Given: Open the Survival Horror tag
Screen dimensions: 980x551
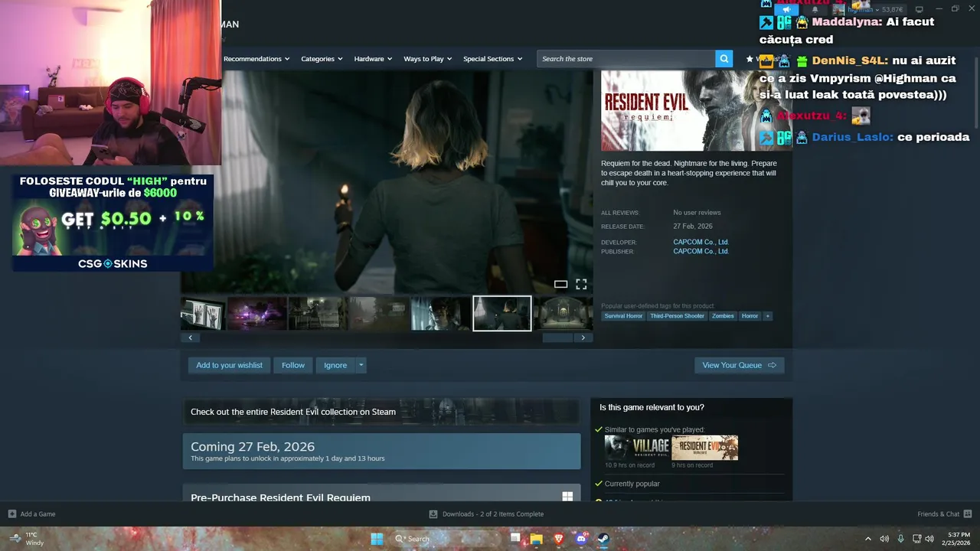Looking at the screenshot, I should click(x=623, y=316).
